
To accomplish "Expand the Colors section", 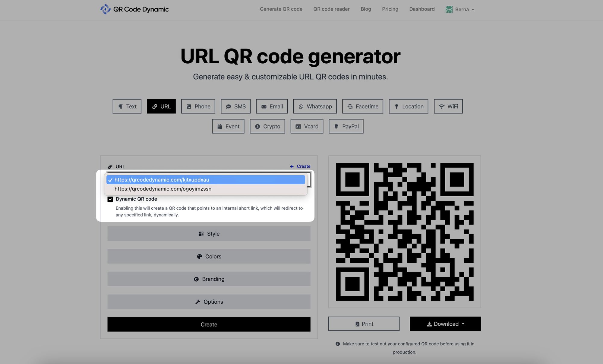I will (x=209, y=256).
